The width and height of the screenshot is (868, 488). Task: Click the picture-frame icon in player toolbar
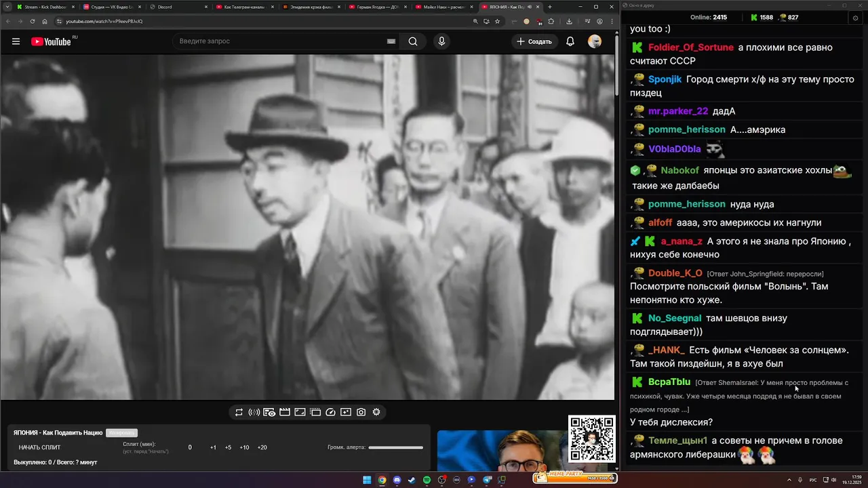pyautogui.click(x=300, y=412)
